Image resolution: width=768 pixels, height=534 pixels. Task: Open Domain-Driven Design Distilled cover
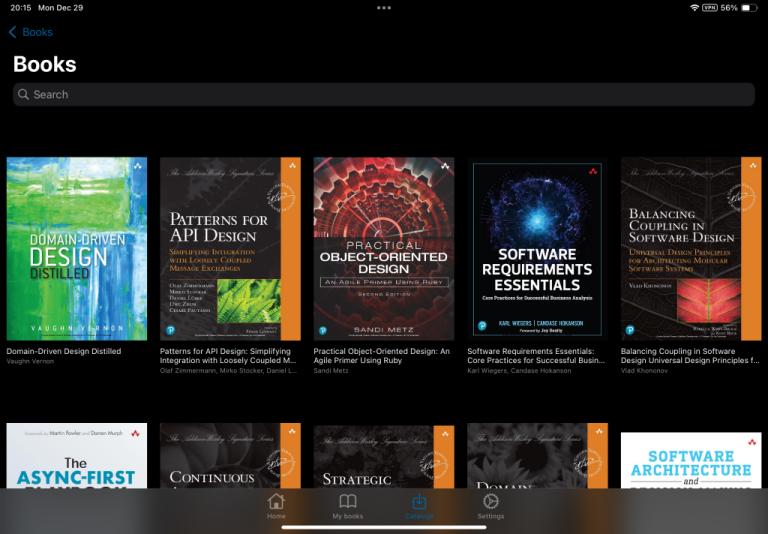click(77, 249)
